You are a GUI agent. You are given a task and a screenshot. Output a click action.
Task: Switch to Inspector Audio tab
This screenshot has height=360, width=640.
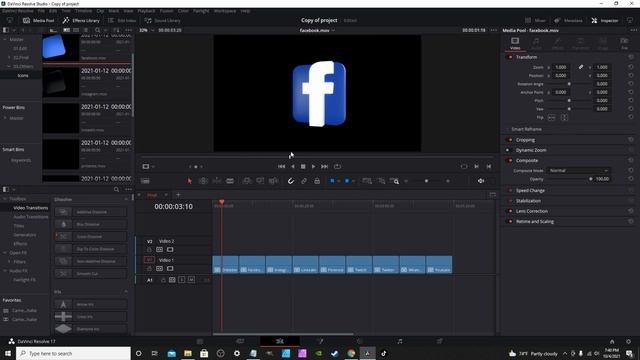[x=536, y=43]
